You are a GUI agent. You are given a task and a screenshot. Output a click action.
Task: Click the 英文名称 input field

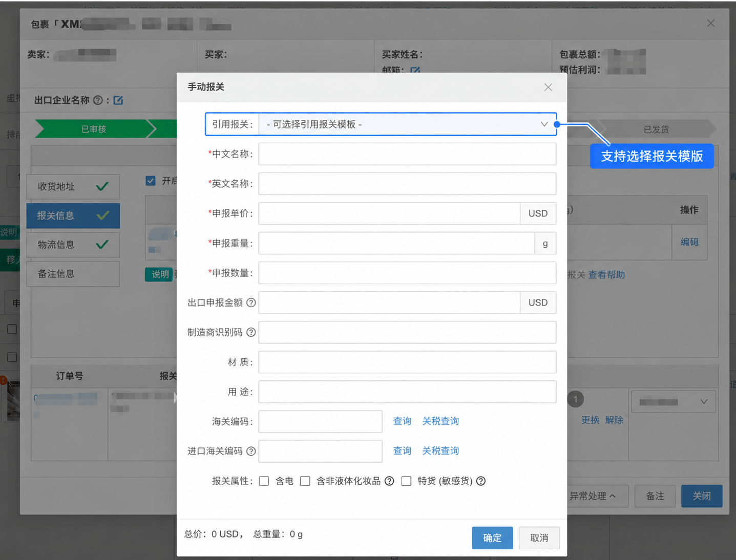tap(407, 184)
